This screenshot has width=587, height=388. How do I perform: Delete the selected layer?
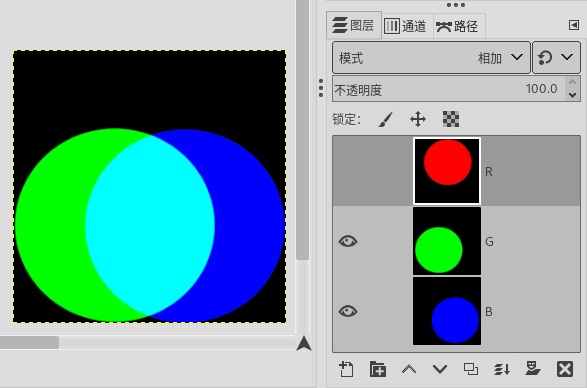[x=565, y=369]
